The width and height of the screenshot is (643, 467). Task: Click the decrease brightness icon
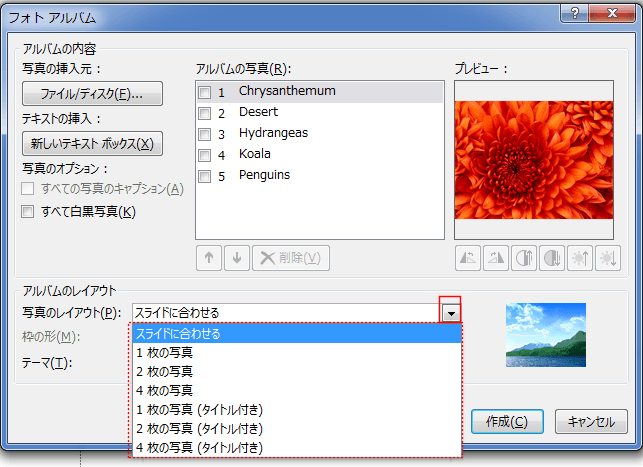coord(608,258)
